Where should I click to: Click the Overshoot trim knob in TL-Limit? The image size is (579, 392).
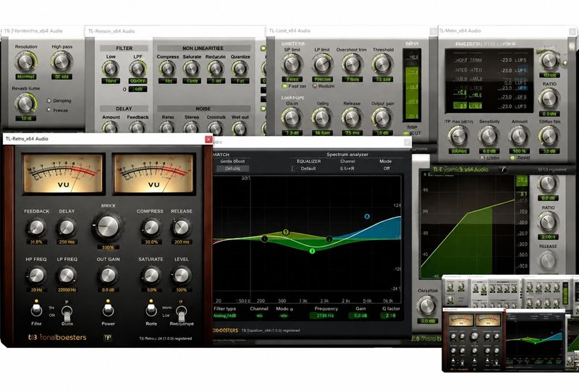(352, 64)
